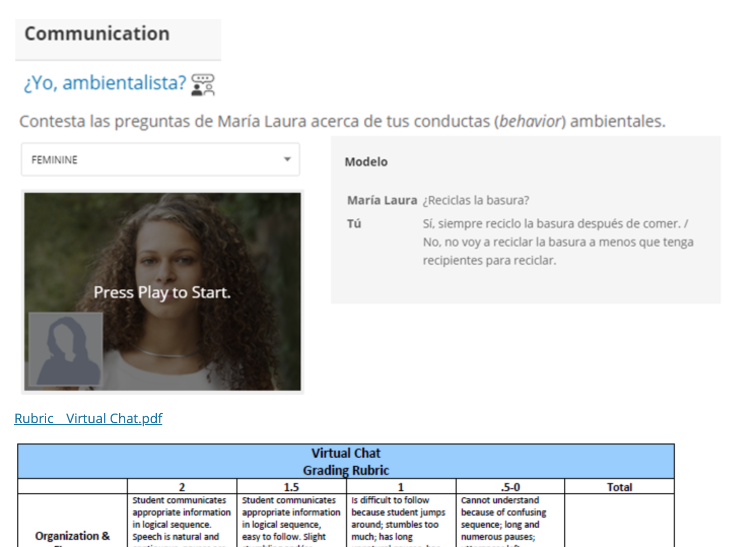Click the Modelo heading in the example panel
The image size is (756, 547).
click(x=366, y=162)
